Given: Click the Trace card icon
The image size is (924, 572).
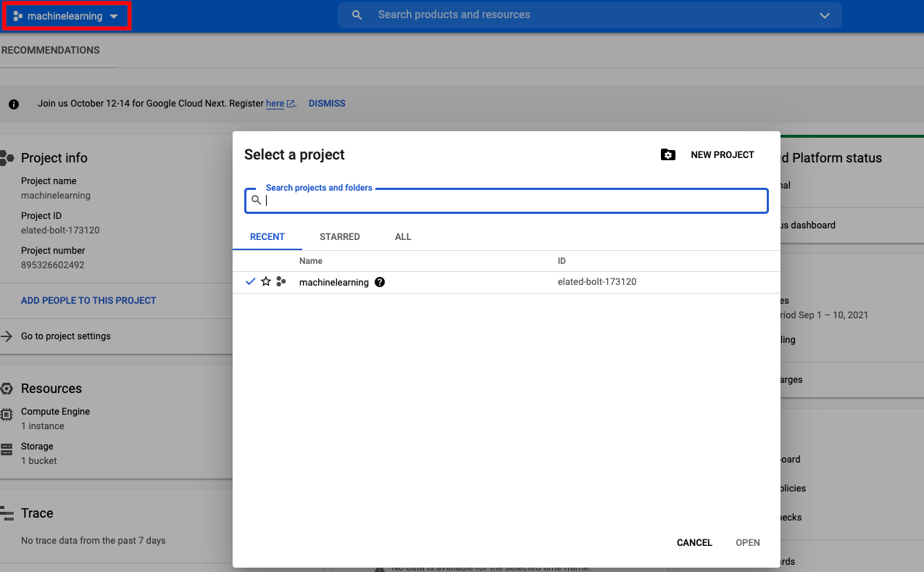Looking at the screenshot, I should pos(7,513).
